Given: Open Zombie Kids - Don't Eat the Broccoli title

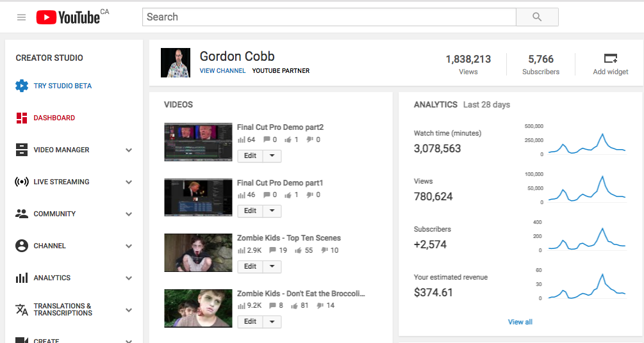Looking at the screenshot, I should (301, 294).
